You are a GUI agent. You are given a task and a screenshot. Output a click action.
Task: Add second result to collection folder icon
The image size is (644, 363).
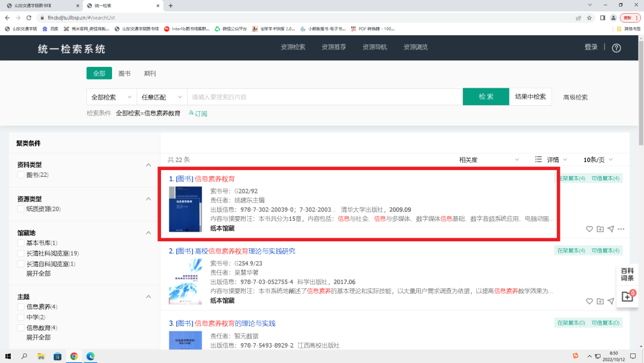(600, 302)
